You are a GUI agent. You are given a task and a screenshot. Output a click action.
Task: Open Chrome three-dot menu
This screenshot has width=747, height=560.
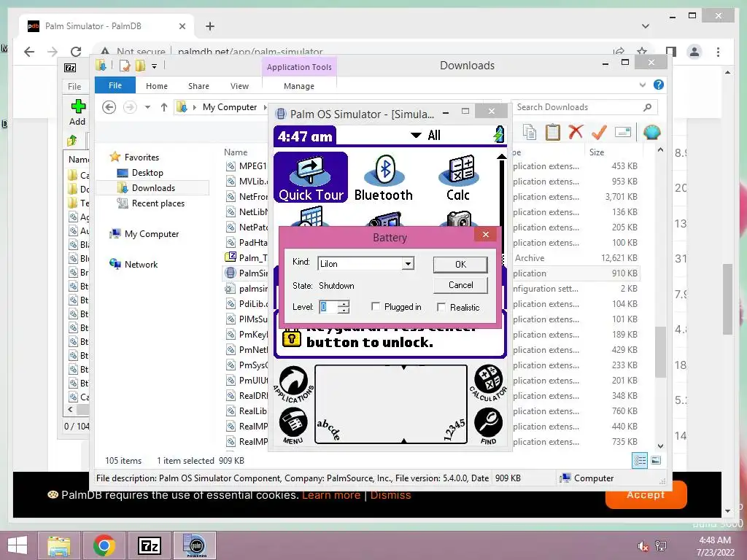718,52
